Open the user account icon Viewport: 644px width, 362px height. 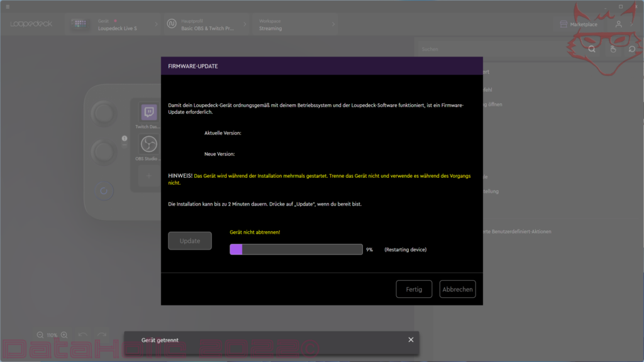click(619, 25)
